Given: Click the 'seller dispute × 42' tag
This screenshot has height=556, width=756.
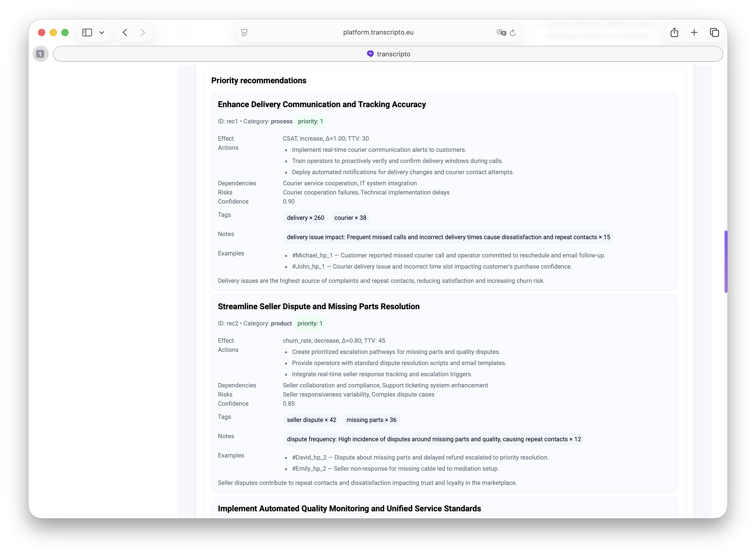Looking at the screenshot, I should 311,420.
